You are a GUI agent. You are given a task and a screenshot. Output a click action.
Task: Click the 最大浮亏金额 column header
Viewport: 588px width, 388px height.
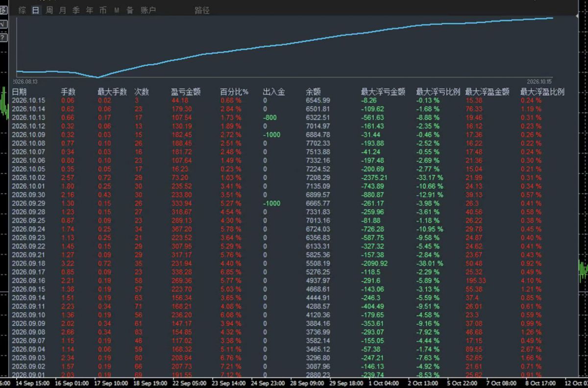coord(383,92)
